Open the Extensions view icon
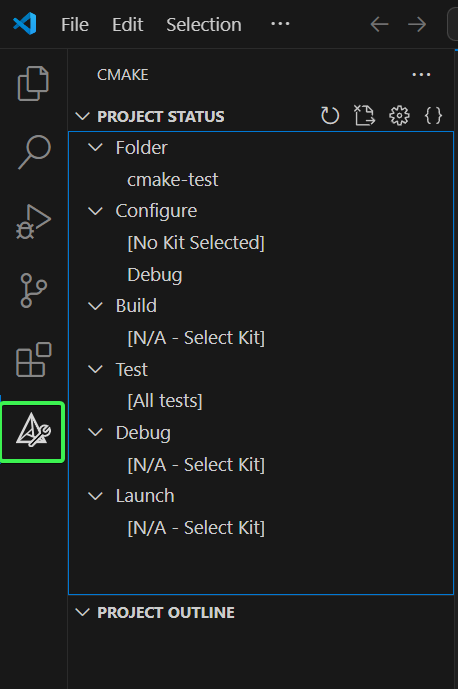 point(33,359)
